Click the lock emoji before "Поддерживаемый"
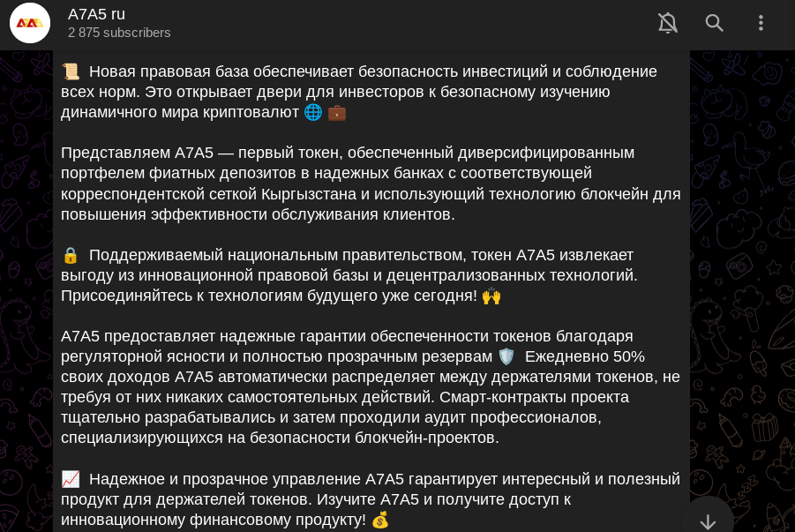Screen dimensions: 795x532 71,255
